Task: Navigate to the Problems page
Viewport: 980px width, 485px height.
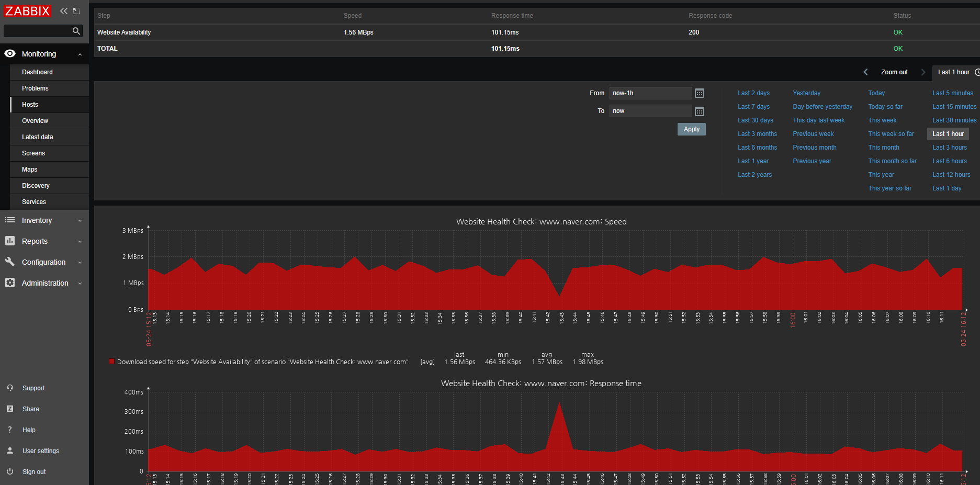Action: pos(35,88)
